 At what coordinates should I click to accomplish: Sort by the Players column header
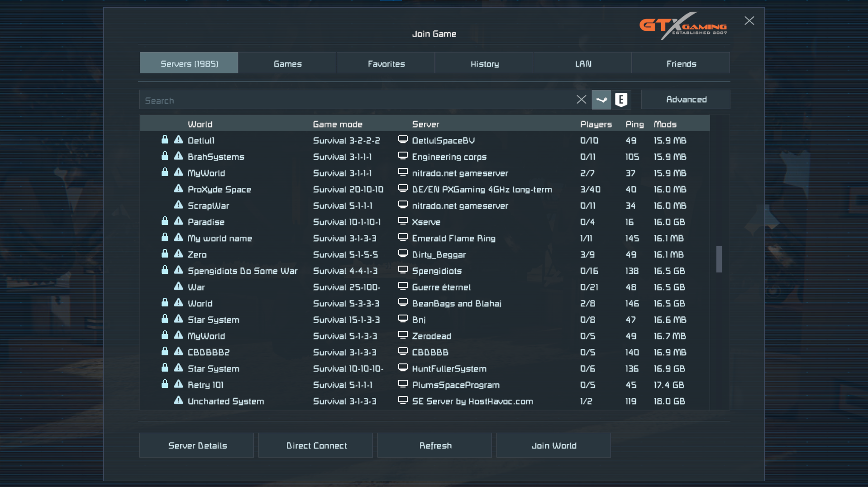(x=596, y=124)
